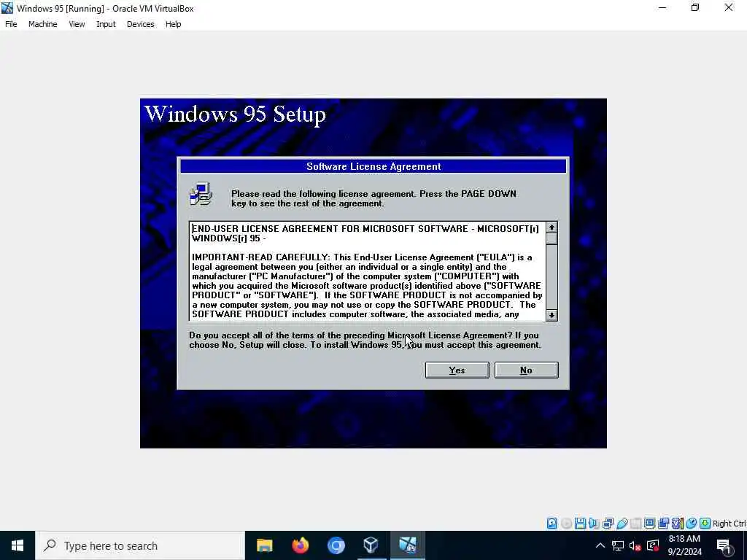Open VirtualBox Manager cube icon in taskbar

371,545
